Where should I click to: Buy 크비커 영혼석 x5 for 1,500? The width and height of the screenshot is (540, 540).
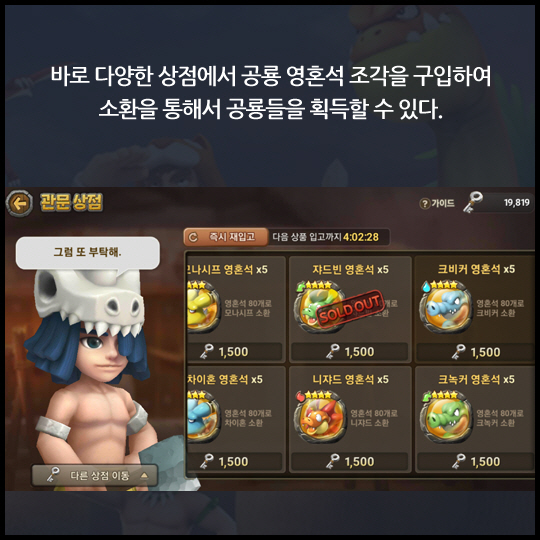point(475,352)
